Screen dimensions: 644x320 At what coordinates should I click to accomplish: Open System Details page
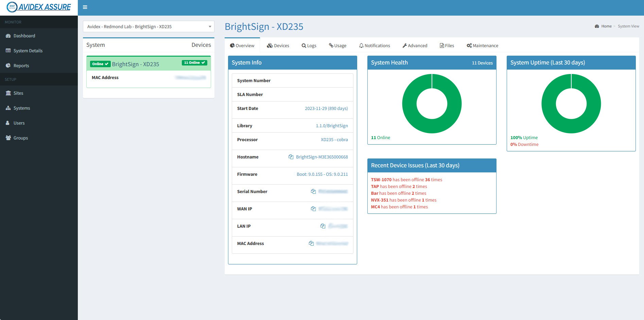tap(39, 51)
